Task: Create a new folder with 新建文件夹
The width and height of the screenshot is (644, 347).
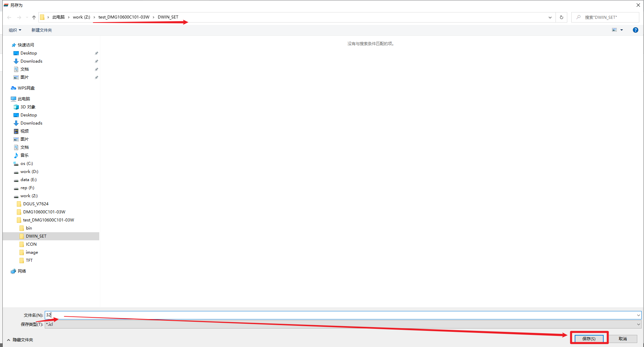Action: tap(42, 30)
